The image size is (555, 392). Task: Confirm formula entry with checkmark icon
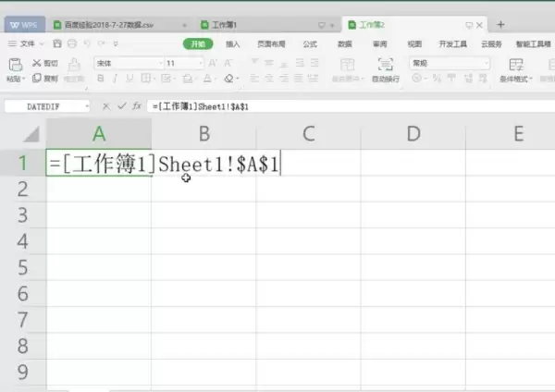[x=122, y=105]
